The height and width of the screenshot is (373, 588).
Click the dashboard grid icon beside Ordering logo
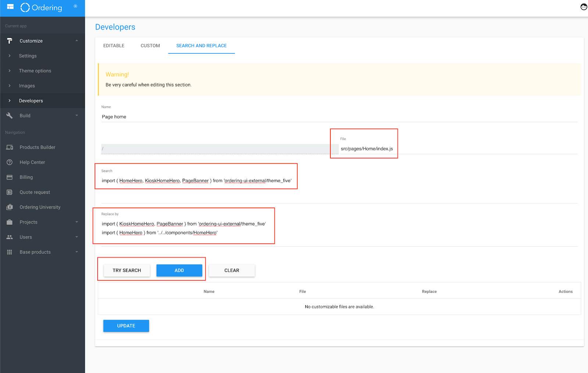click(10, 7)
